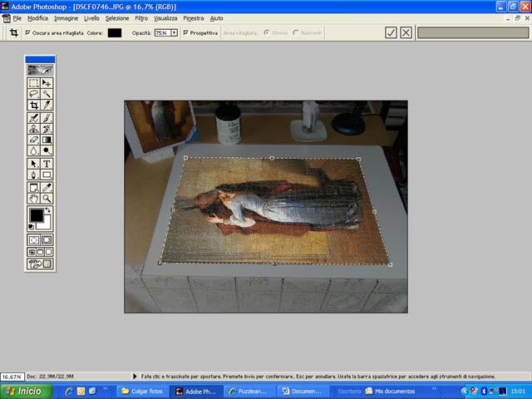This screenshot has height=399, width=532.
Task: Click the palette well in options bar
Action: [473, 33]
